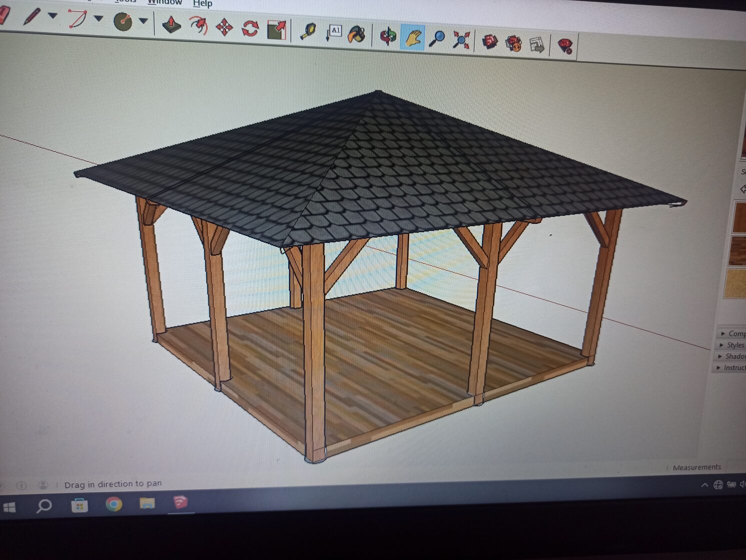Viewport: 746px width, 560px height.
Task: Select the Push/Pull tool
Action: pos(172,24)
